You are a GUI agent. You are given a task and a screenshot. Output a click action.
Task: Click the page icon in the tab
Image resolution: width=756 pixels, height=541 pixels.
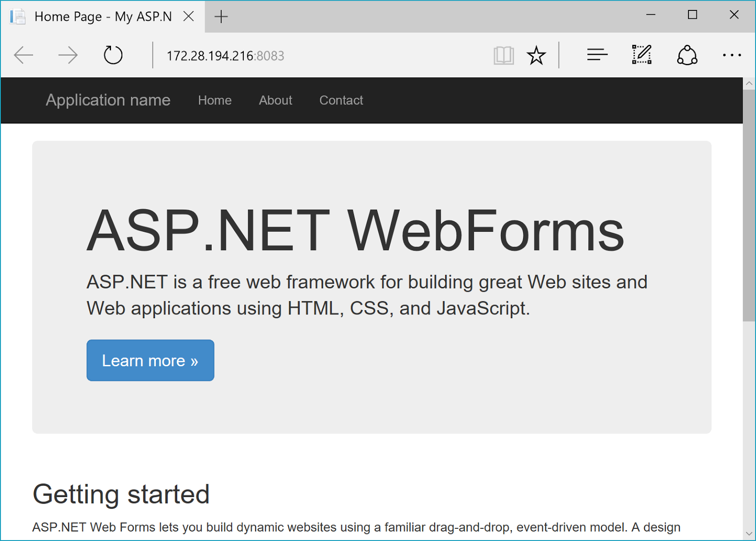tap(18, 17)
